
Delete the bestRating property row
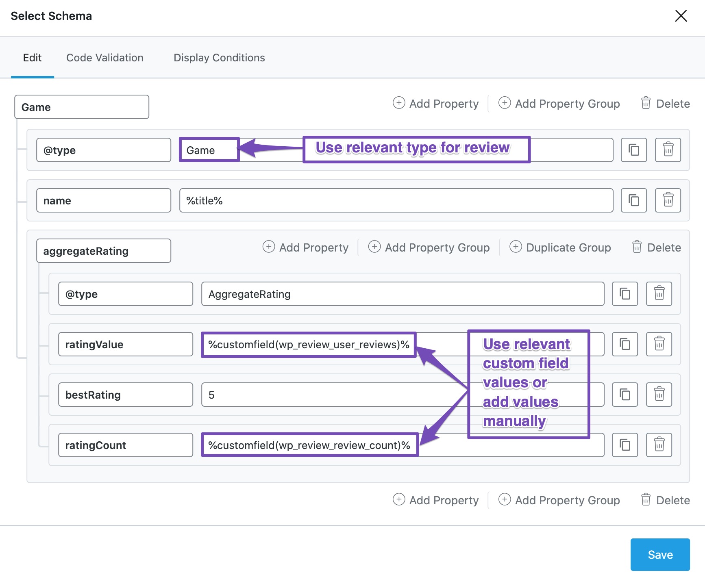[x=659, y=395]
